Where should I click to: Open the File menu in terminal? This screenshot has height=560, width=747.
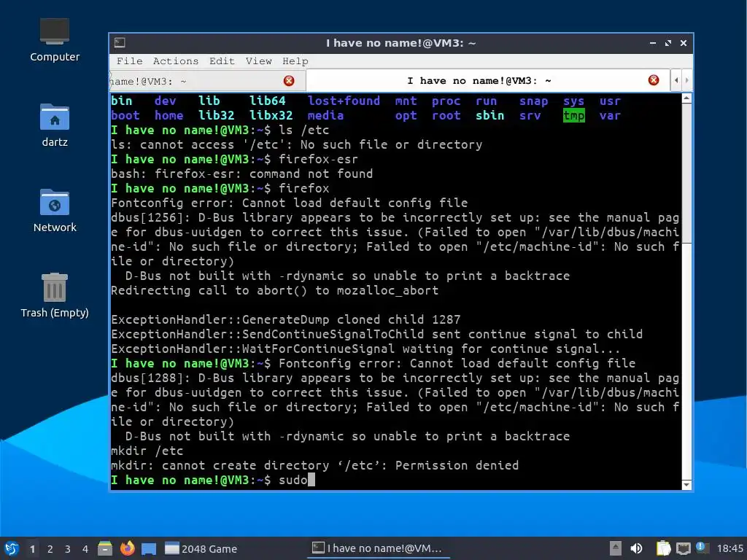coord(129,61)
